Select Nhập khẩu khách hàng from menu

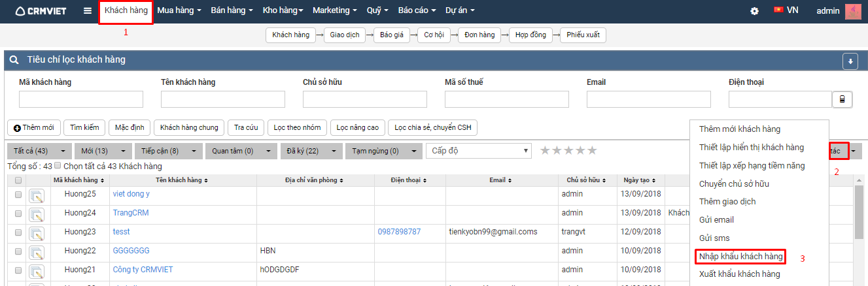(x=740, y=257)
